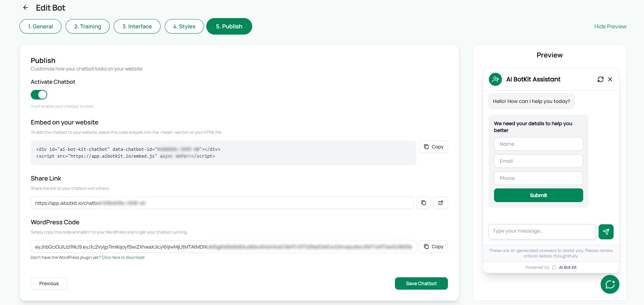The height and width of the screenshot is (305, 644).
Task: Switch to the 1. General tab
Action: point(40,26)
